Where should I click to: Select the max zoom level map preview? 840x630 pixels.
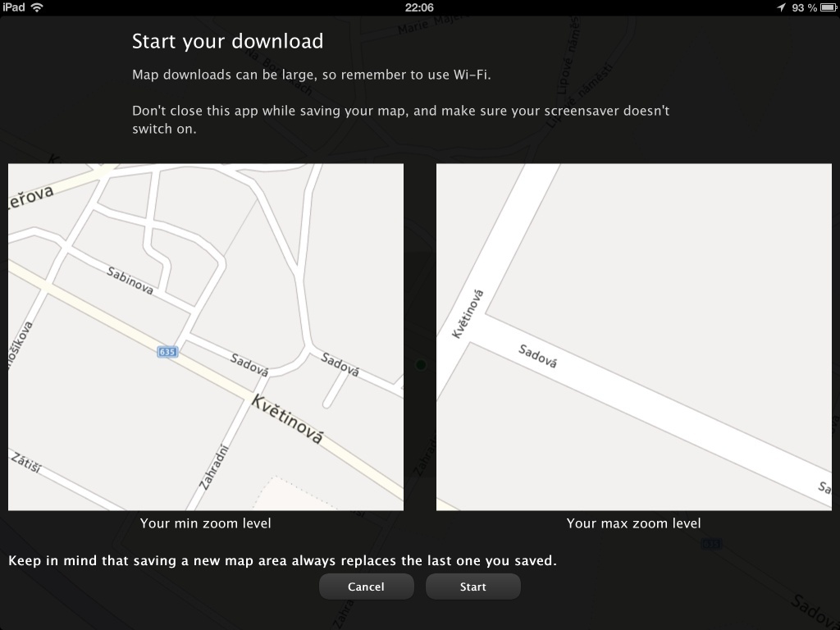click(633, 336)
